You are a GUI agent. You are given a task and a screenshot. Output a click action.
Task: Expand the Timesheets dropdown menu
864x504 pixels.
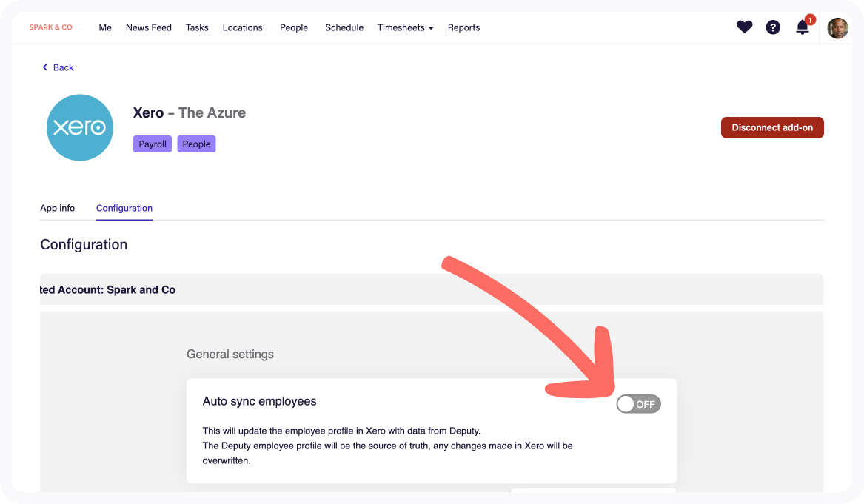click(405, 27)
